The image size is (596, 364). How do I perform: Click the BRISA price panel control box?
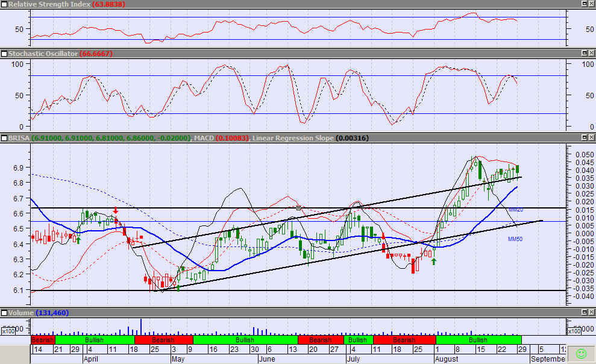[4, 138]
